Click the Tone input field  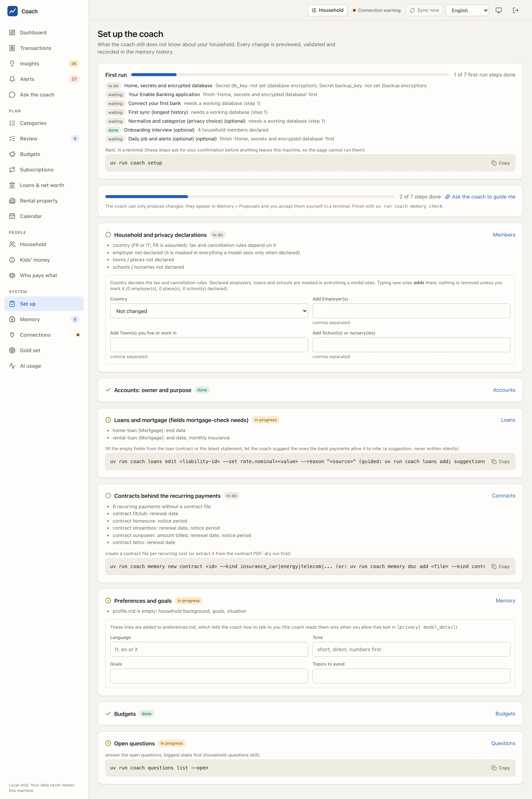tap(411, 649)
